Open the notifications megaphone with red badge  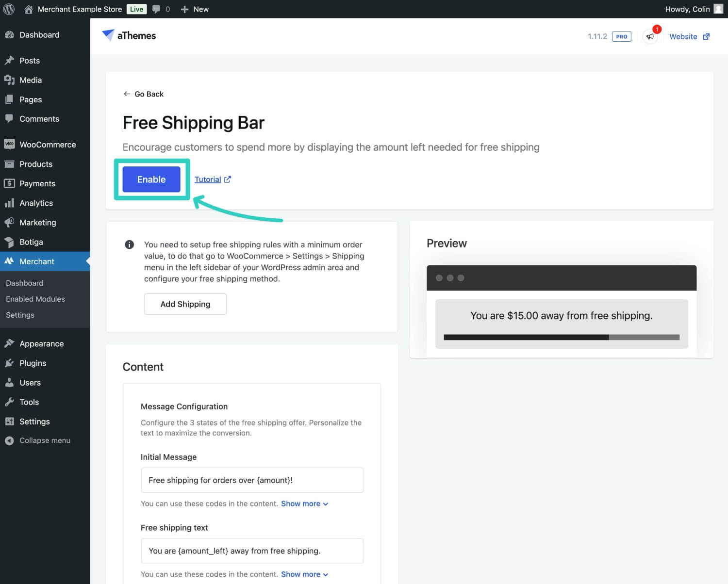coord(650,36)
